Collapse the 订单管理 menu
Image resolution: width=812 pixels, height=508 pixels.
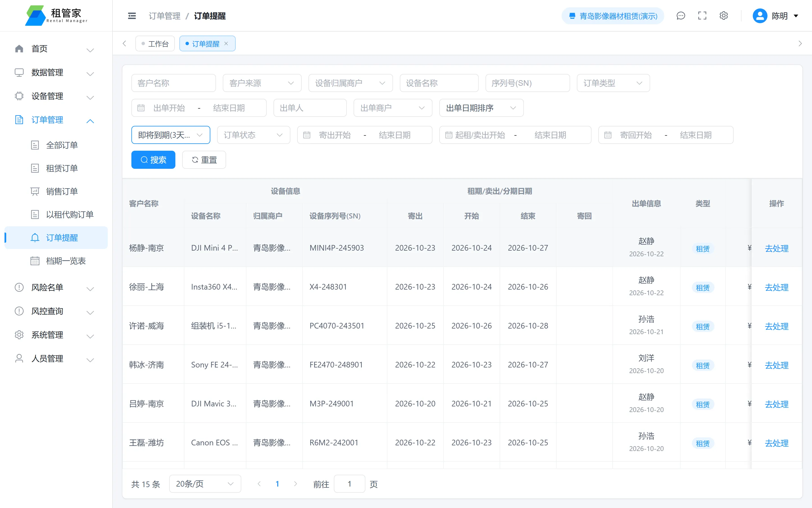pos(56,120)
